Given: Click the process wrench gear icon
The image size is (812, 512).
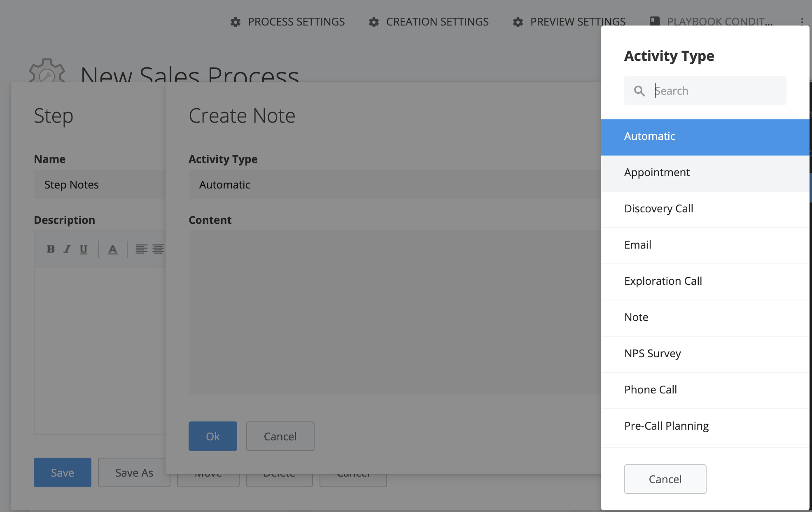Looking at the screenshot, I should [47, 71].
